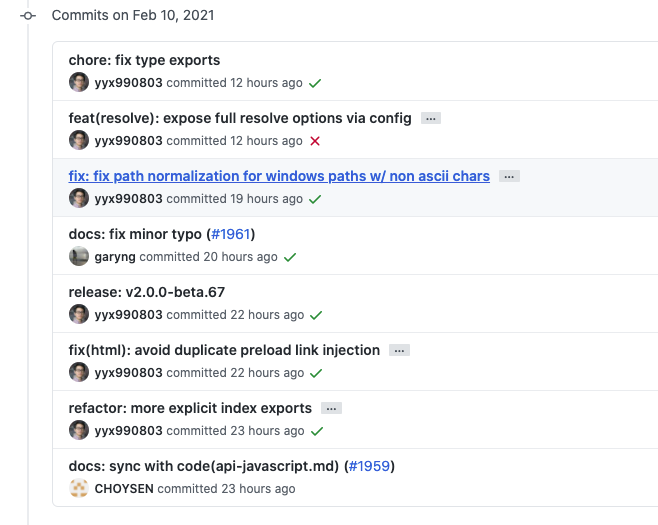This screenshot has height=525, width=658.
Task: Click green check on refactor index exports commit
Action: pos(317,431)
